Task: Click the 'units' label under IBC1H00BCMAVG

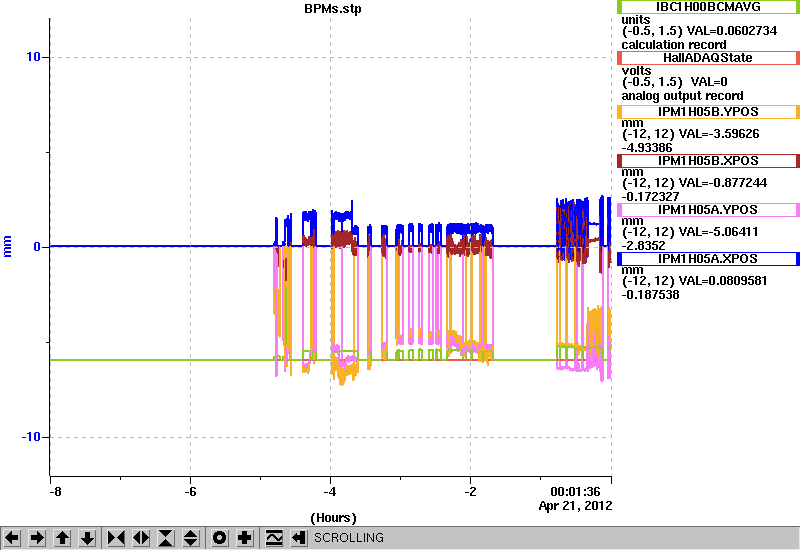Action: pyautogui.click(x=636, y=20)
